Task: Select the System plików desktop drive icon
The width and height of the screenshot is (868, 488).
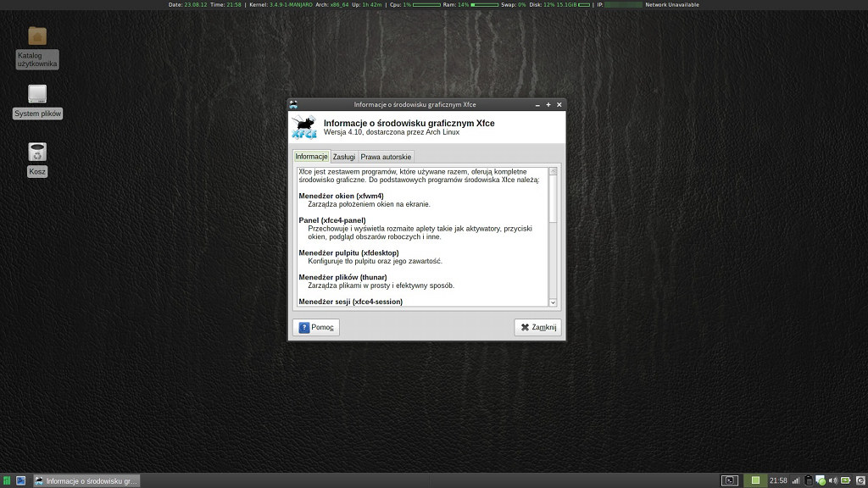Action: point(37,94)
